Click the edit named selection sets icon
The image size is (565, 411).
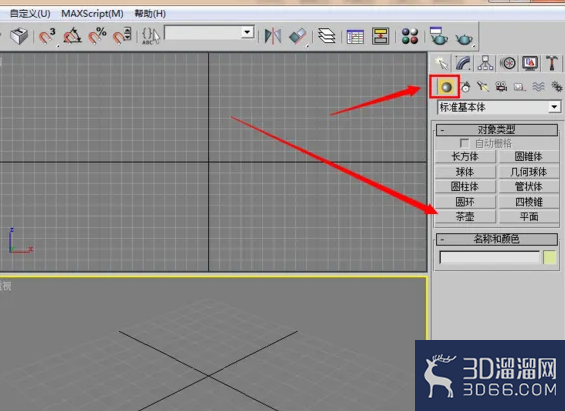point(151,36)
